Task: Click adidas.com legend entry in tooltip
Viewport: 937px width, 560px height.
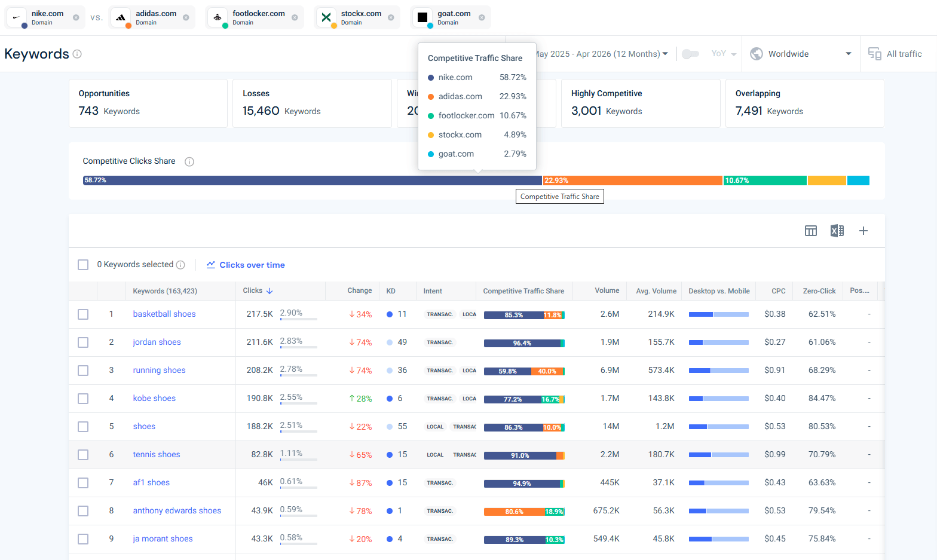Action: click(x=477, y=96)
